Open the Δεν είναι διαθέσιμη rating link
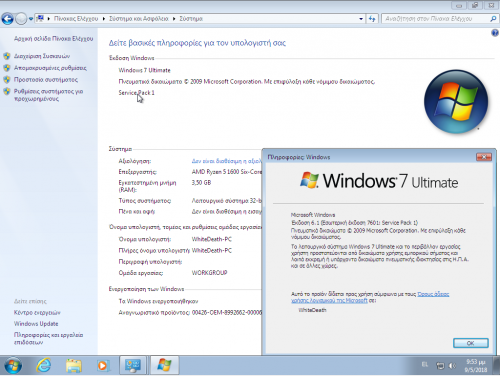Screen dimensions: 500x376 tap(226, 161)
